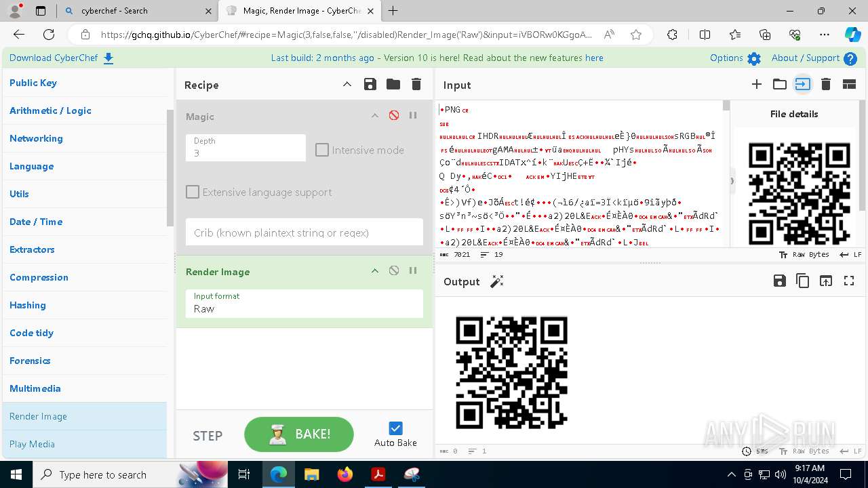Select the Render Image operation in the list
This screenshot has width=868, height=488.
point(85,416)
